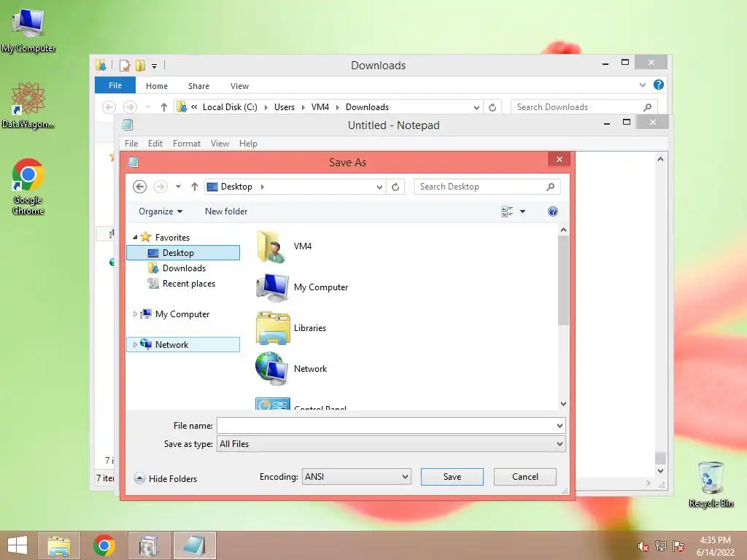
Task: Click the Windows Start button
Action: pyautogui.click(x=18, y=545)
